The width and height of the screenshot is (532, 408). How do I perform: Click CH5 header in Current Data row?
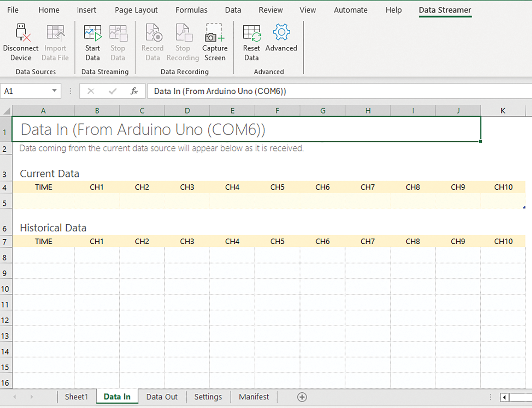(x=277, y=187)
